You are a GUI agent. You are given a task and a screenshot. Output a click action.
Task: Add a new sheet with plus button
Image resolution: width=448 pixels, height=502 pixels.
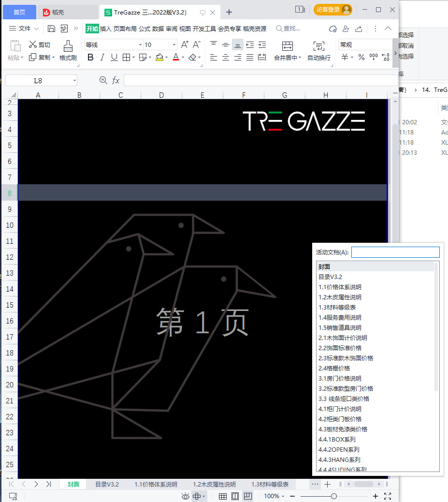[x=327, y=485]
